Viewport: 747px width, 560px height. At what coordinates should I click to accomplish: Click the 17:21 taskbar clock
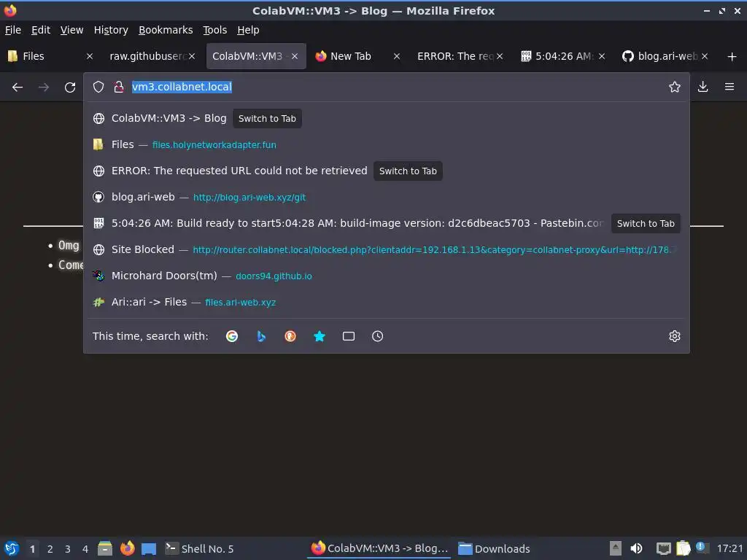click(x=729, y=548)
